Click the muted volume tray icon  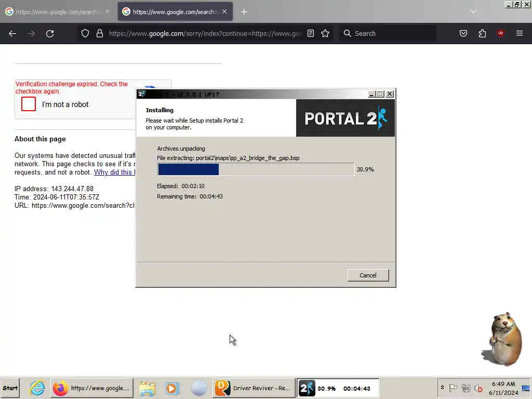pos(478,388)
